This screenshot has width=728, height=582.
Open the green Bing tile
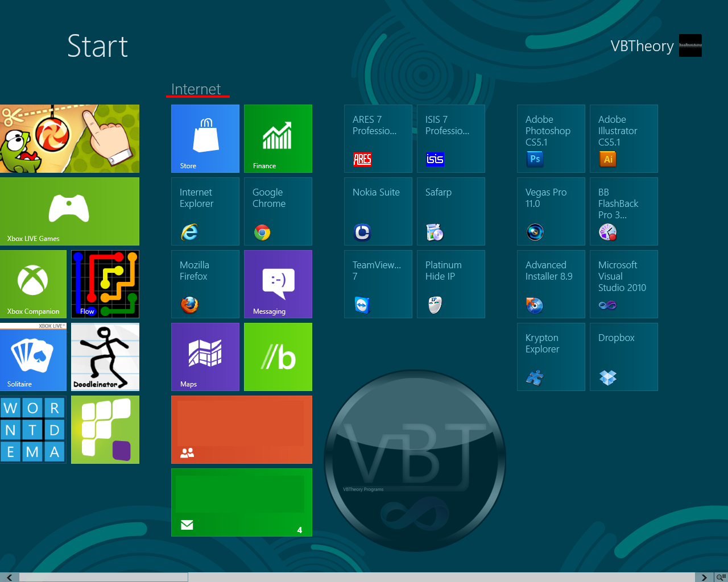pos(278,357)
